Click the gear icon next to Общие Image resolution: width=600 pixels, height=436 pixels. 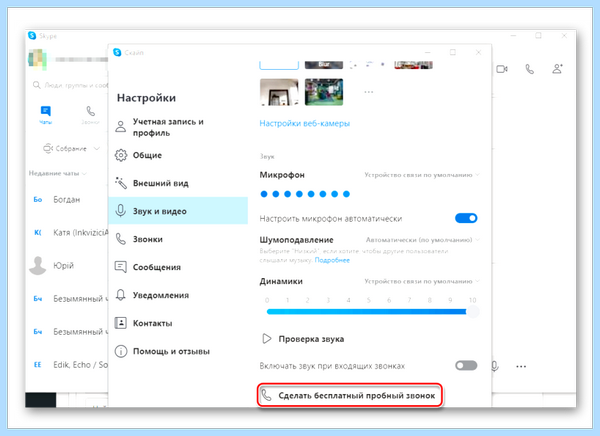[x=121, y=155]
